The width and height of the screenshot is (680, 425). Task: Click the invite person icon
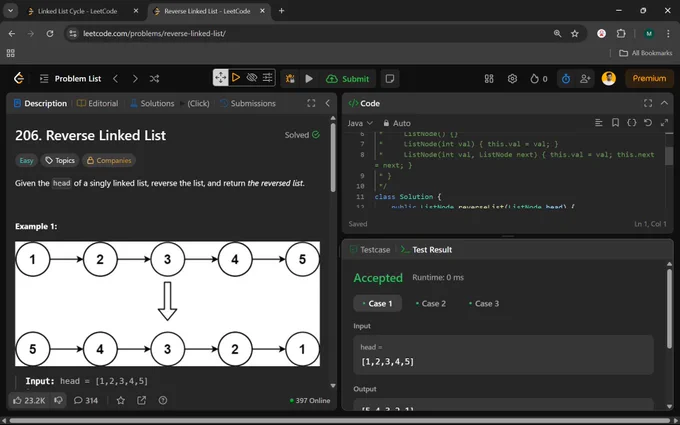coord(585,78)
